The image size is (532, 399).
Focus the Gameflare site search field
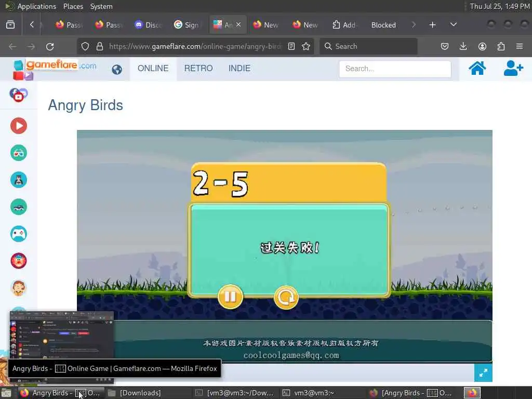(x=395, y=69)
